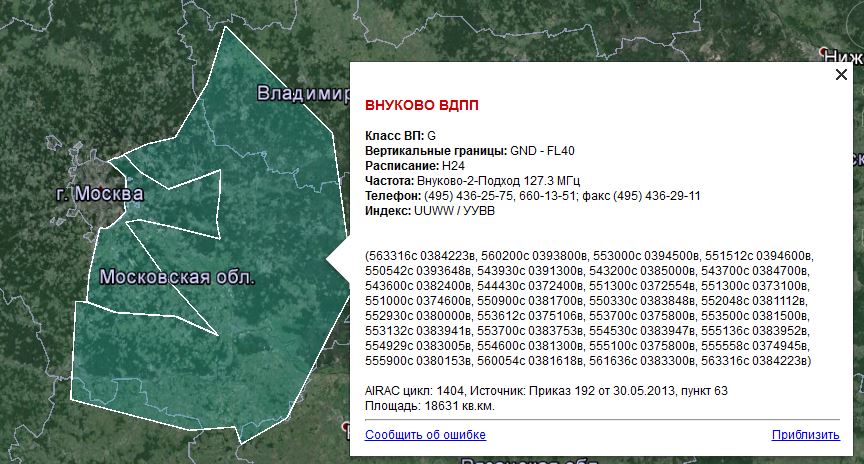The height and width of the screenshot is (464, 864).
Task: Click the г. Москва city label
Action: [96, 191]
